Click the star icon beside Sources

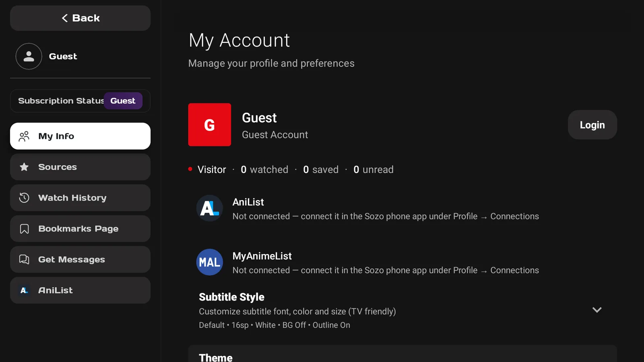[x=24, y=167]
